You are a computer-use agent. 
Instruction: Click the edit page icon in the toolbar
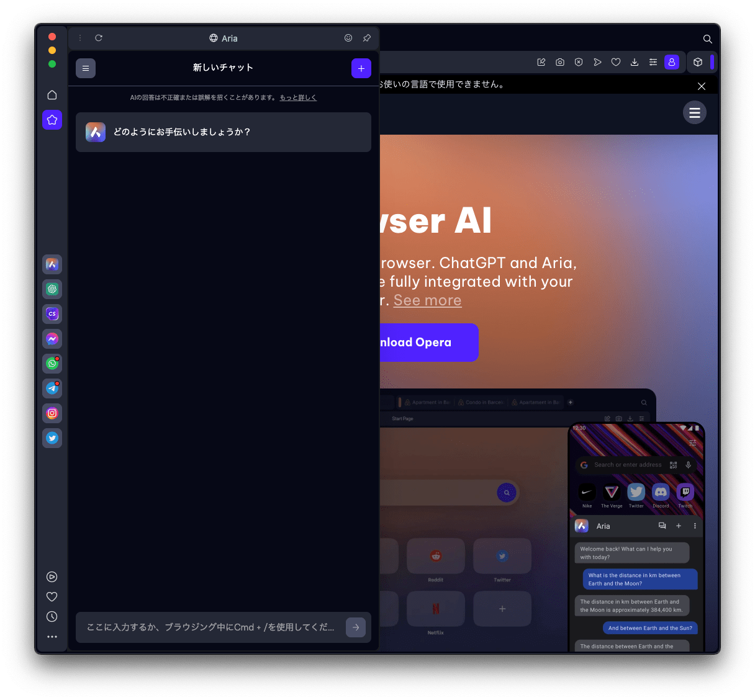[541, 62]
